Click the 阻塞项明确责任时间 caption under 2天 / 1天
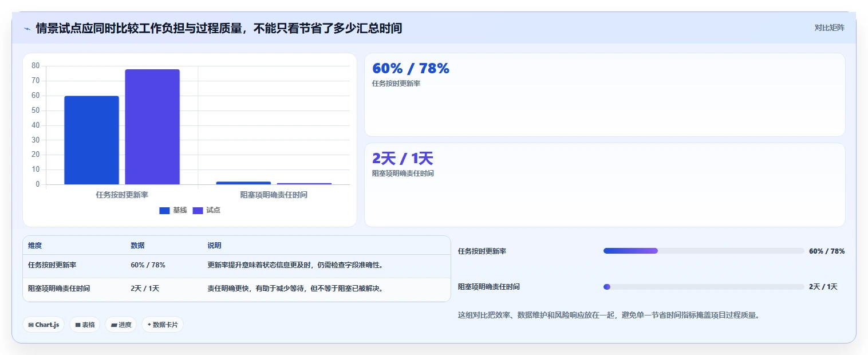 click(403, 173)
